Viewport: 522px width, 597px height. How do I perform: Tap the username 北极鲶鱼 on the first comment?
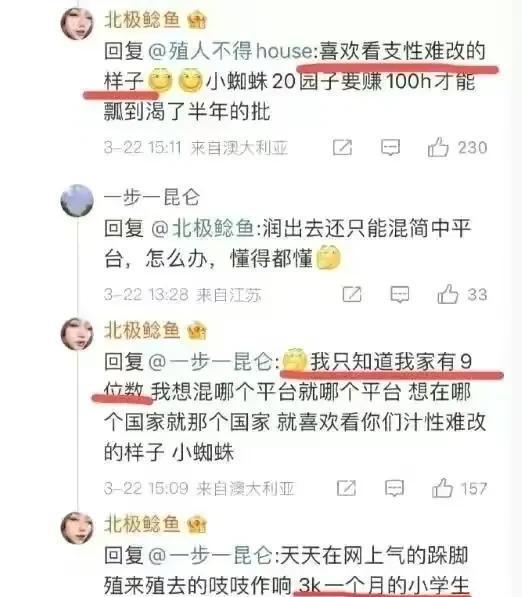[142, 19]
